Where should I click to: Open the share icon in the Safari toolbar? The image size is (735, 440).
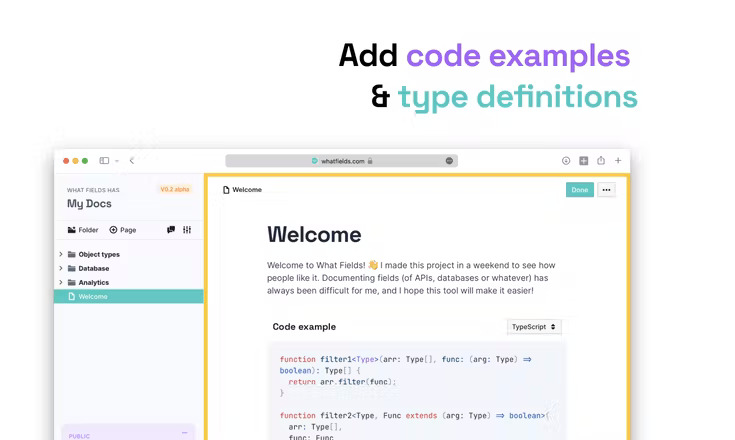click(x=601, y=160)
